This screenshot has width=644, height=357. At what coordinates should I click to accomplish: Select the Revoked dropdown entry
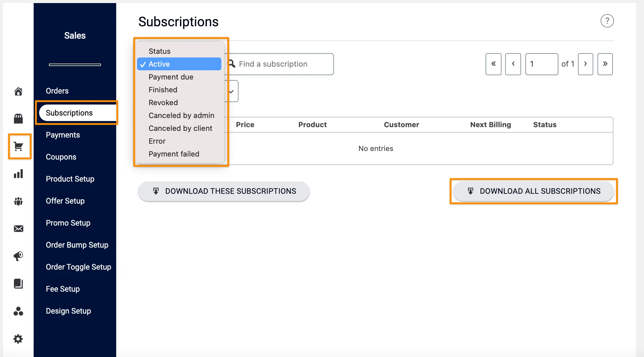coord(163,102)
